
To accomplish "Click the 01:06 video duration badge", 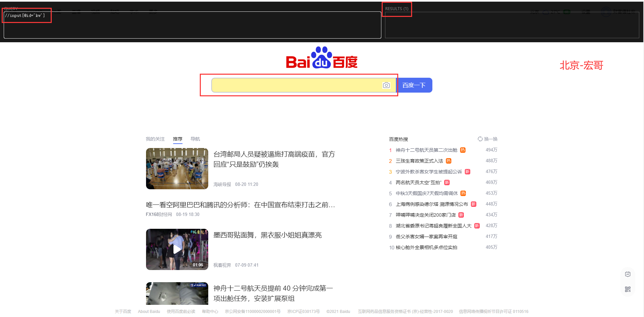I will pyautogui.click(x=198, y=265).
